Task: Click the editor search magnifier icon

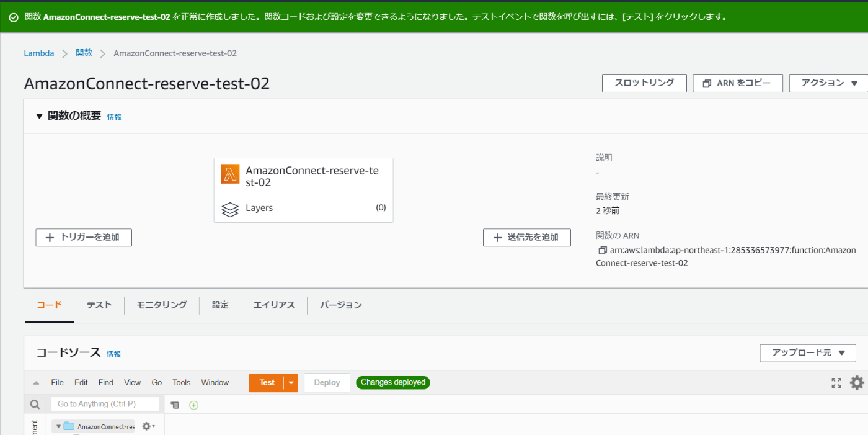Action: tap(35, 405)
